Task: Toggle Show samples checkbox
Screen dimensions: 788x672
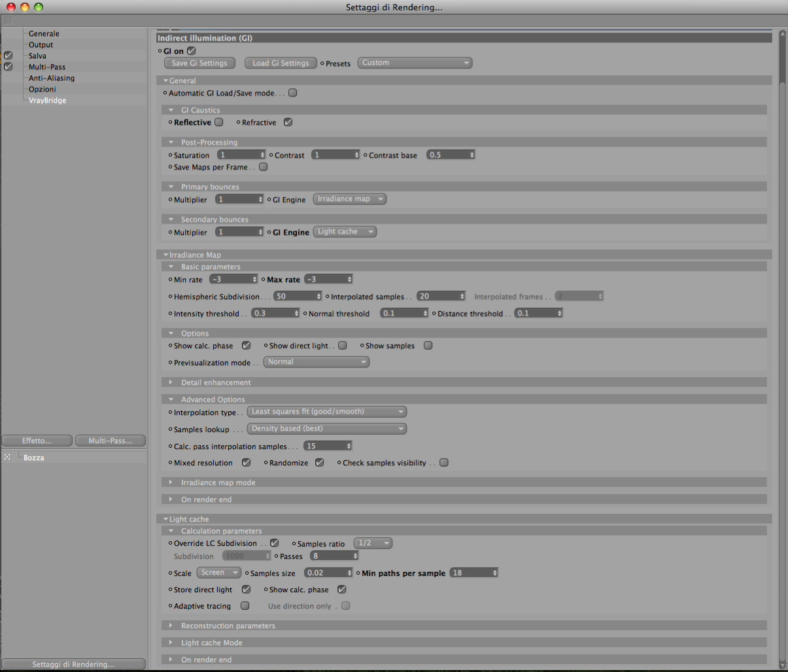Action: pyautogui.click(x=428, y=346)
